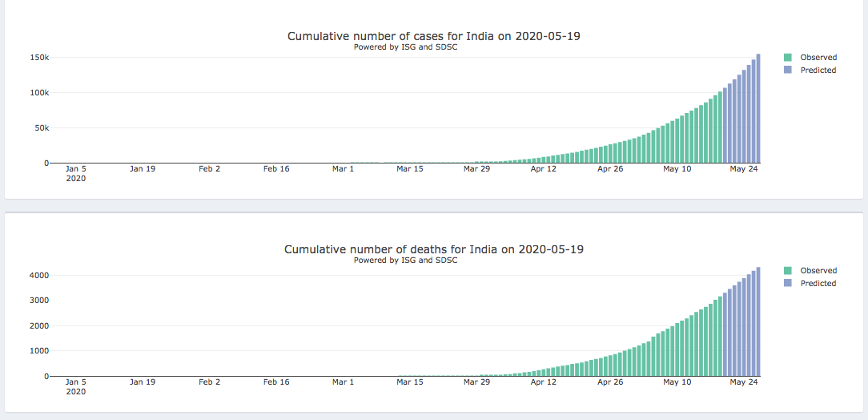Click the 50k y-axis label
The height and width of the screenshot is (420, 868).
point(42,128)
